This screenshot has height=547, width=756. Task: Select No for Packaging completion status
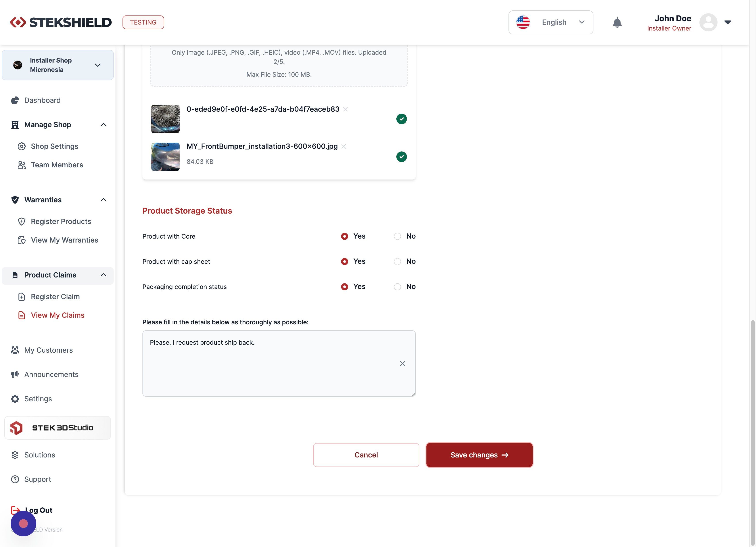pyautogui.click(x=397, y=287)
